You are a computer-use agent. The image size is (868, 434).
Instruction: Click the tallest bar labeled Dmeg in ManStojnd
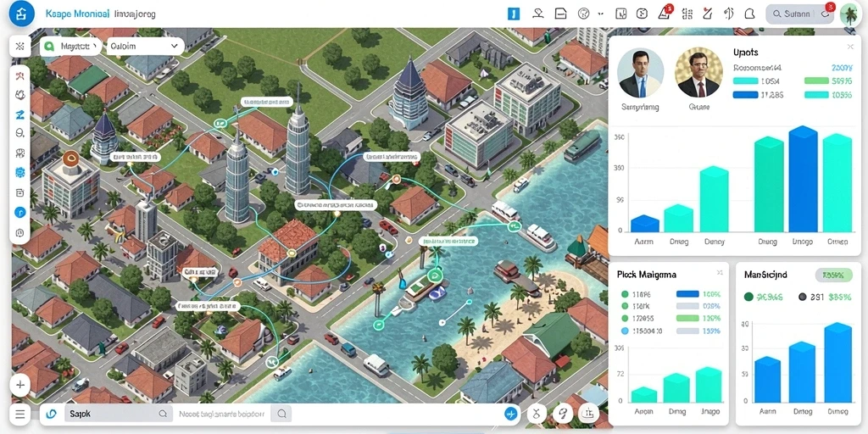[x=837, y=363]
